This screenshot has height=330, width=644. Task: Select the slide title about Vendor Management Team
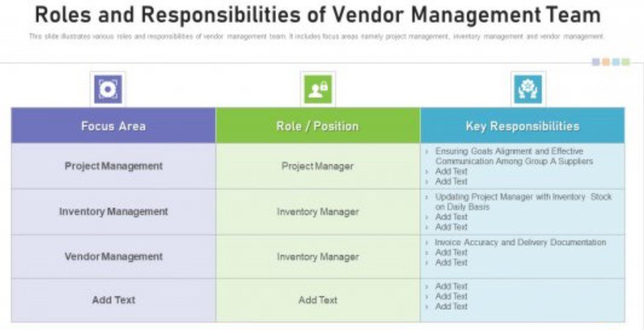[x=318, y=15]
